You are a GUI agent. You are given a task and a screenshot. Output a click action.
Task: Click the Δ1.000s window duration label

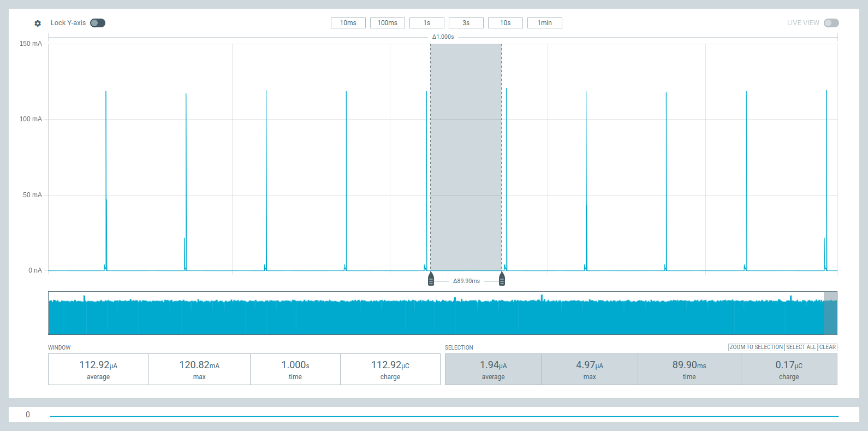(x=443, y=37)
